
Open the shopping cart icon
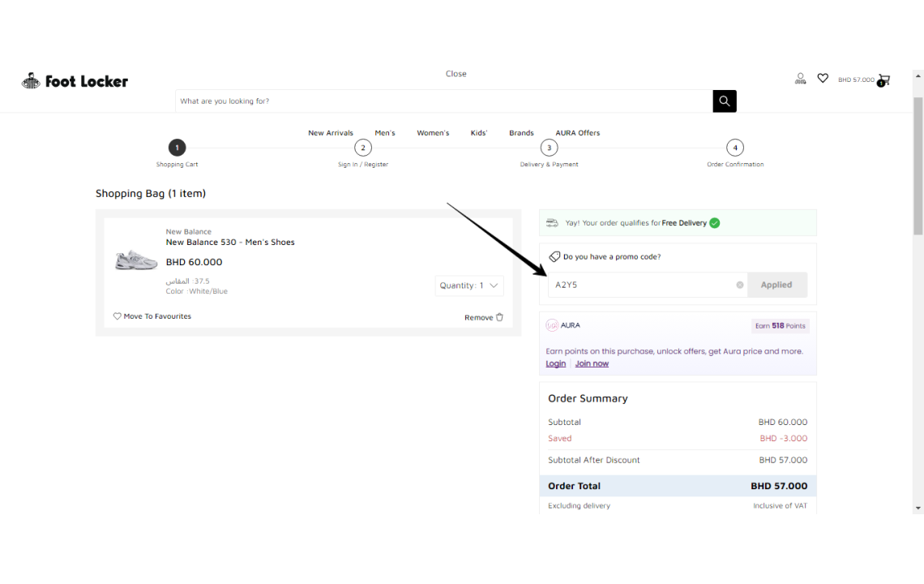[883, 80]
